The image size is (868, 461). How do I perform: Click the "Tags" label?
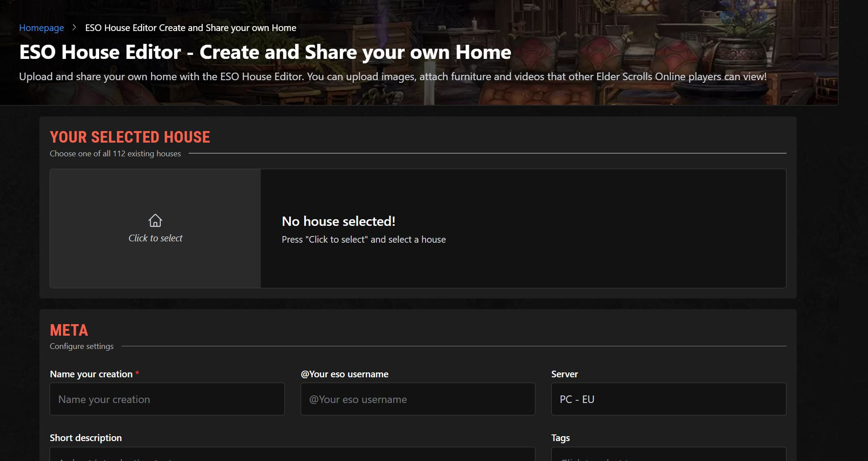click(561, 438)
